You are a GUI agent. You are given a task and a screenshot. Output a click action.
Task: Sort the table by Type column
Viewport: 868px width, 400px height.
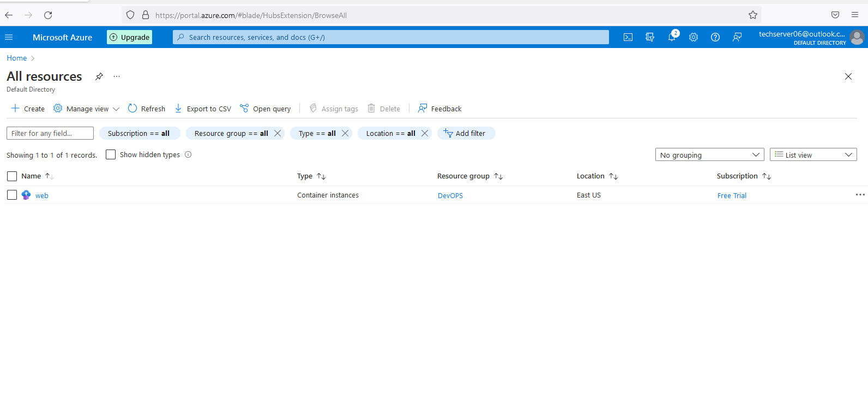(x=311, y=176)
